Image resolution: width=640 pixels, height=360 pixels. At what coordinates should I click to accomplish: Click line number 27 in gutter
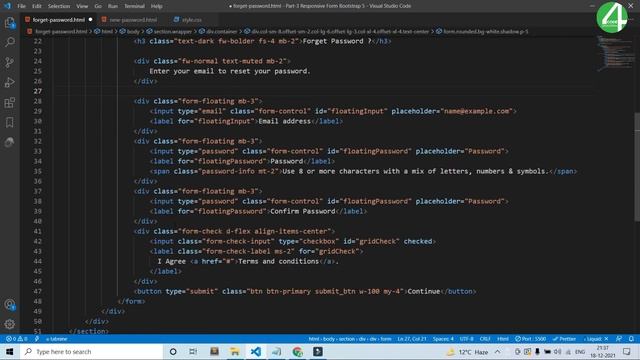tap(38, 91)
